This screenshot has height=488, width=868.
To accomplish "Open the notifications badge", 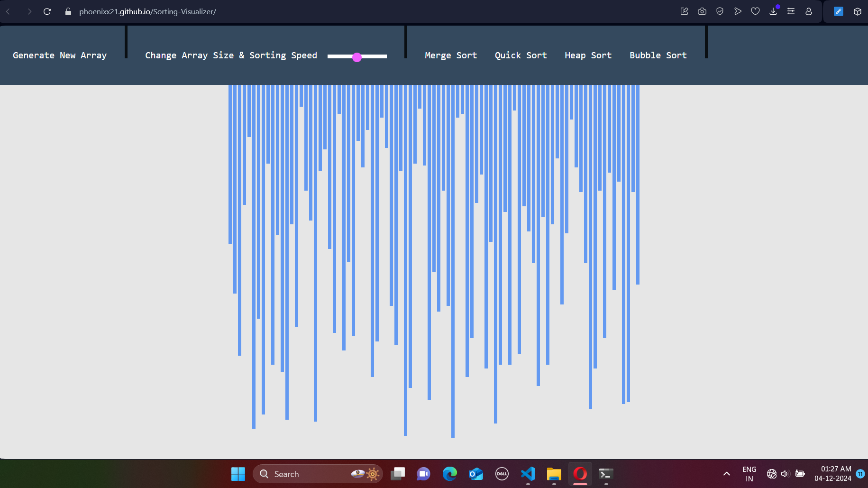I will point(860,474).
